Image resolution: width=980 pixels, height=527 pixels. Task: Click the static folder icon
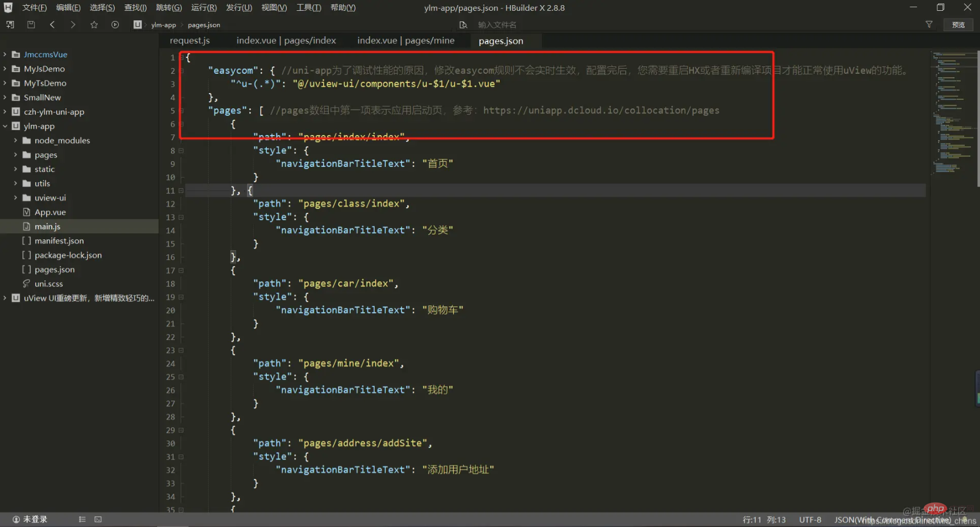[x=27, y=169]
